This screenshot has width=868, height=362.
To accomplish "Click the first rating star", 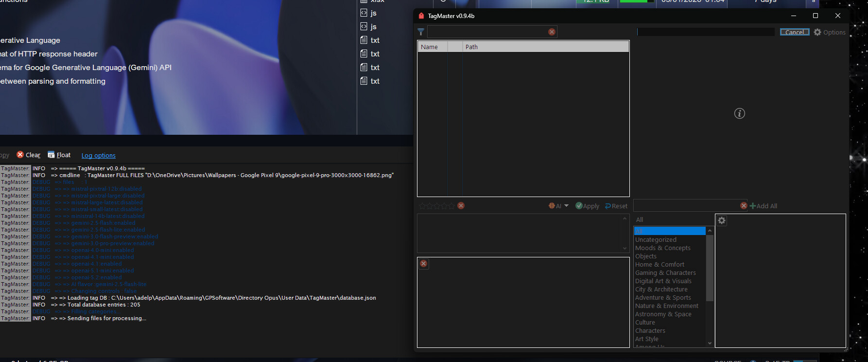I will 422,206.
